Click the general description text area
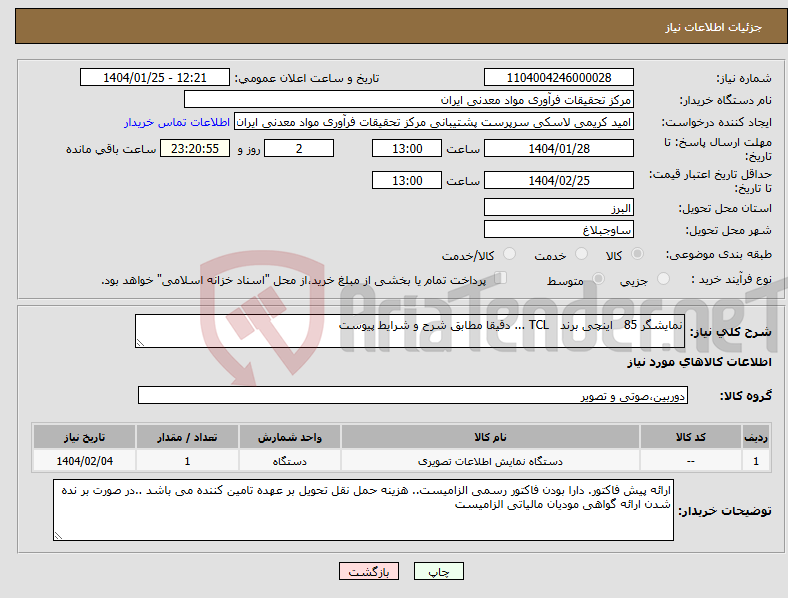This screenshot has height=598, width=788. tap(410, 331)
